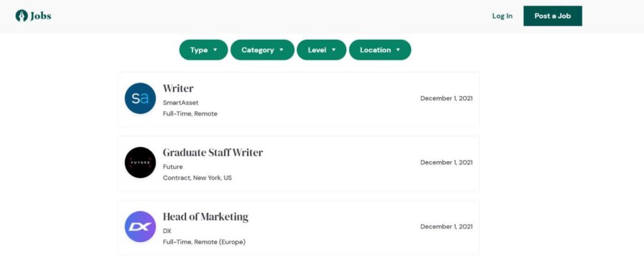Click the DX company name text
Image resolution: width=644 pixels, height=264 pixels.
click(x=167, y=231)
